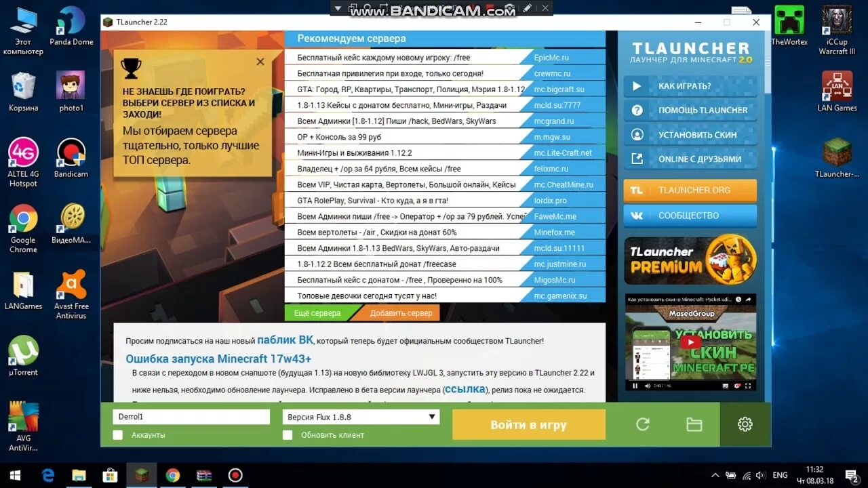Click the share icon beside Online с друзьями
868x488 pixels.
click(637, 159)
